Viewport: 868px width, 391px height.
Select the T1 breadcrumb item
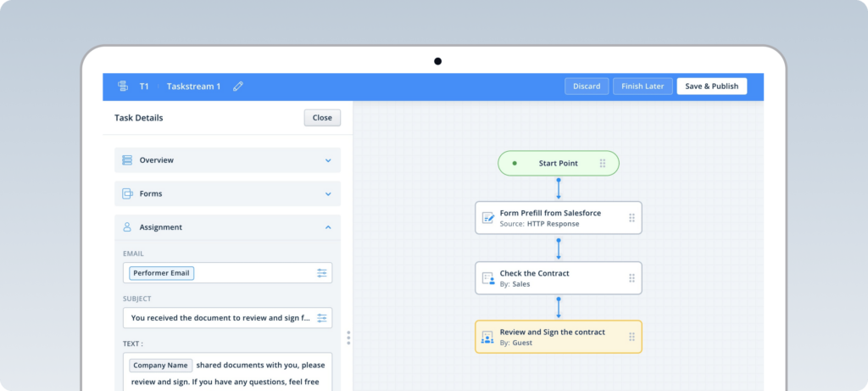pyautogui.click(x=144, y=87)
